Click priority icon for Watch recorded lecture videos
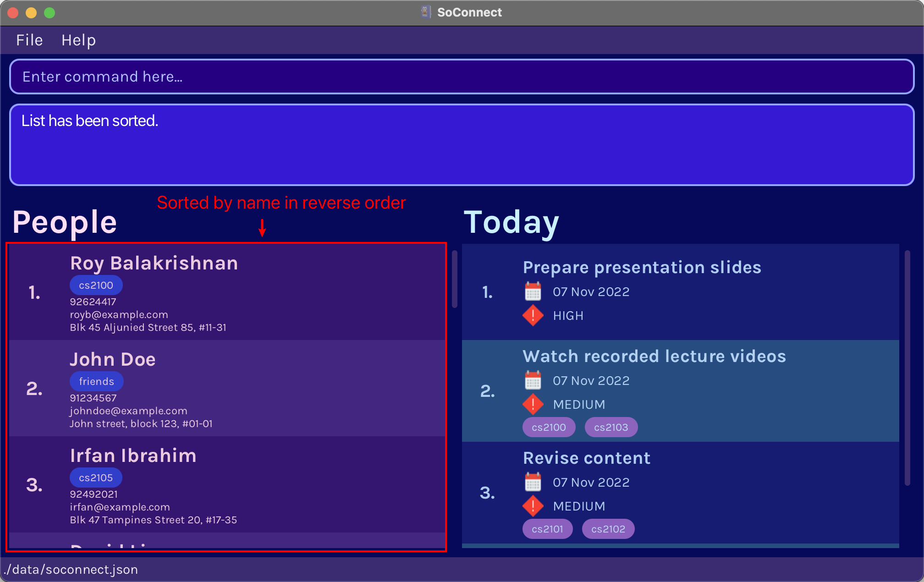Image resolution: width=924 pixels, height=582 pixels. click(x=533, y=404)
